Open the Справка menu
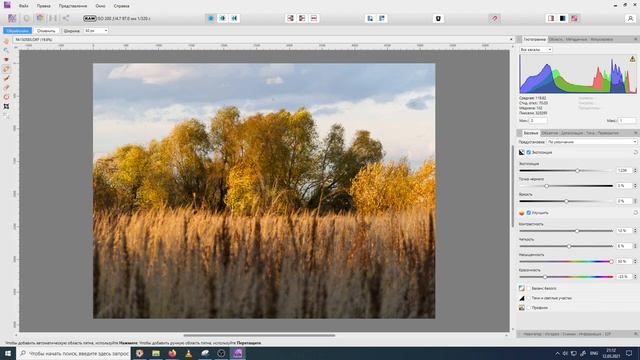The image size is (640, 360). tap(121, 6)
